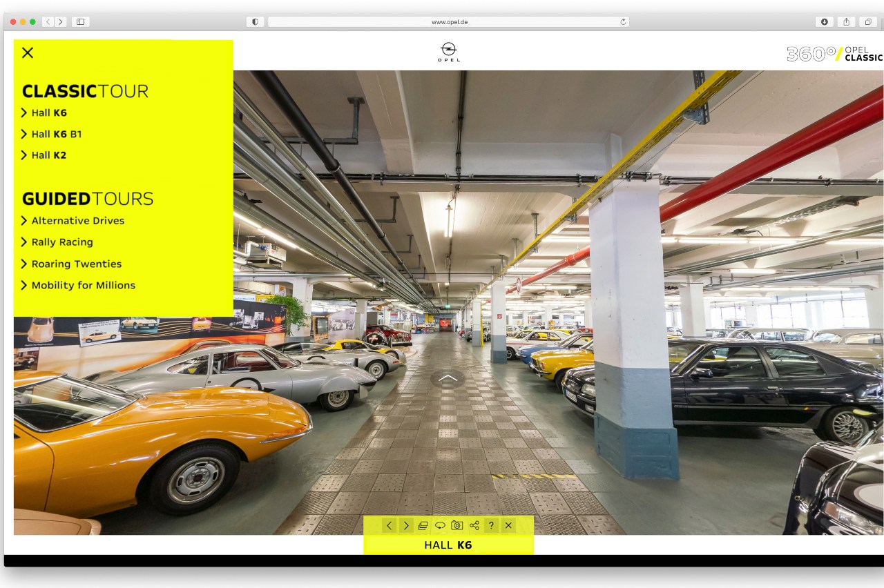Viewport: 884px width, 588px height.
Task: Start auto-rotate with the loop icon
Action: pos(440,526)
